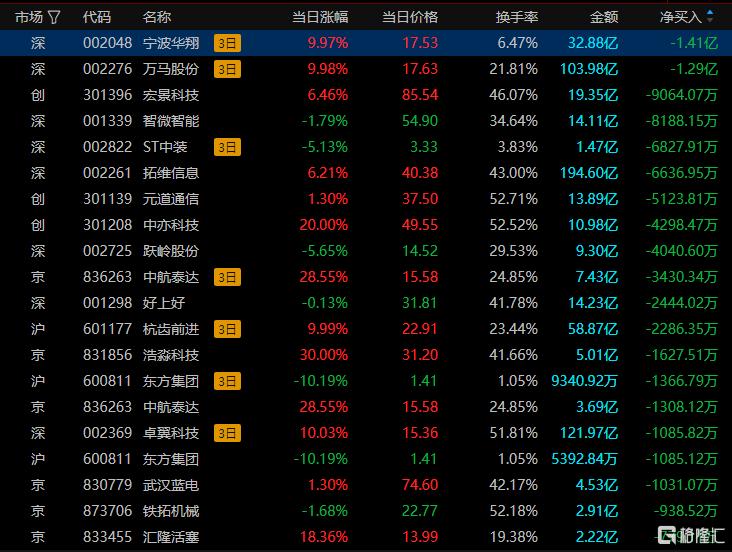732x552 pixels.
Task: Click stock code 830779
Action: click(107, 485)
